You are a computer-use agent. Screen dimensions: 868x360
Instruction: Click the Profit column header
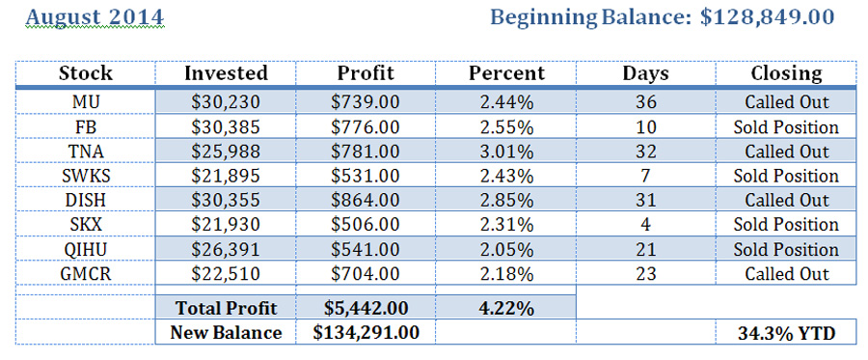366,73
